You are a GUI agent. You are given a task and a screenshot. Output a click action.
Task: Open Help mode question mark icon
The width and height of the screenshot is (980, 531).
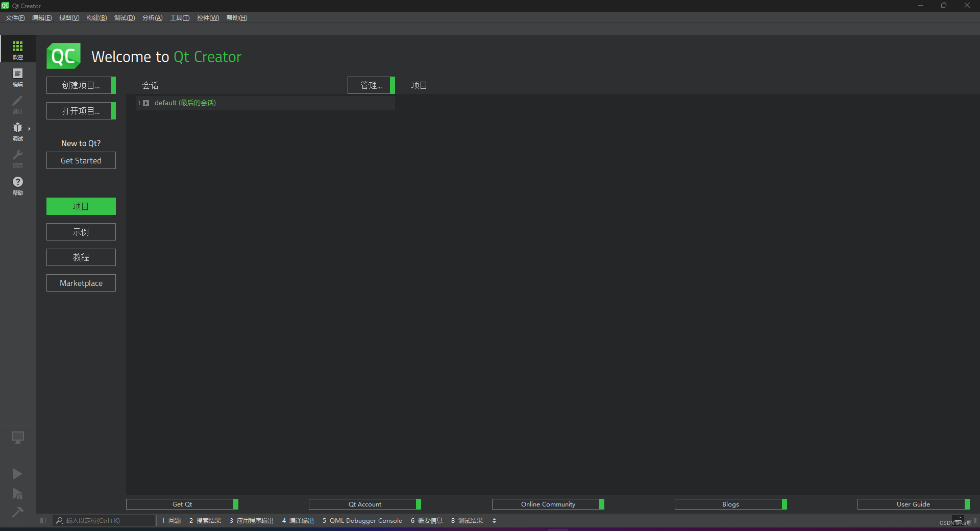pos(18,185)
